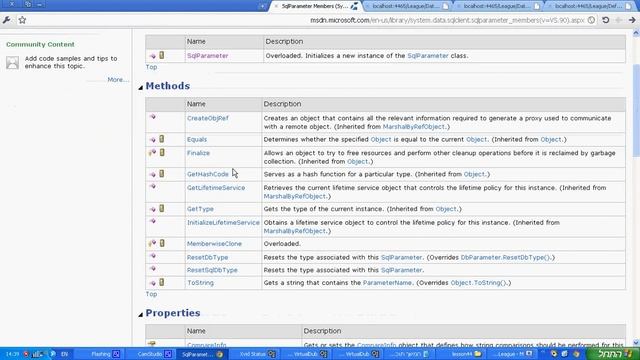Viewport: 640px width, 360px height.
Task: Click the method icon in the SqlParameter constructor row
Action: point(153,56)
